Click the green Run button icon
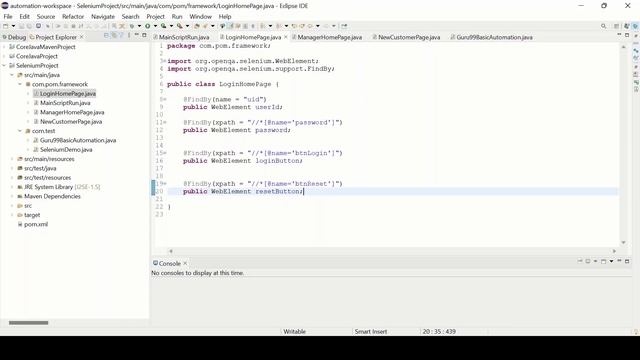The width and height of the screenshot is (640, 360). (148, 26)
